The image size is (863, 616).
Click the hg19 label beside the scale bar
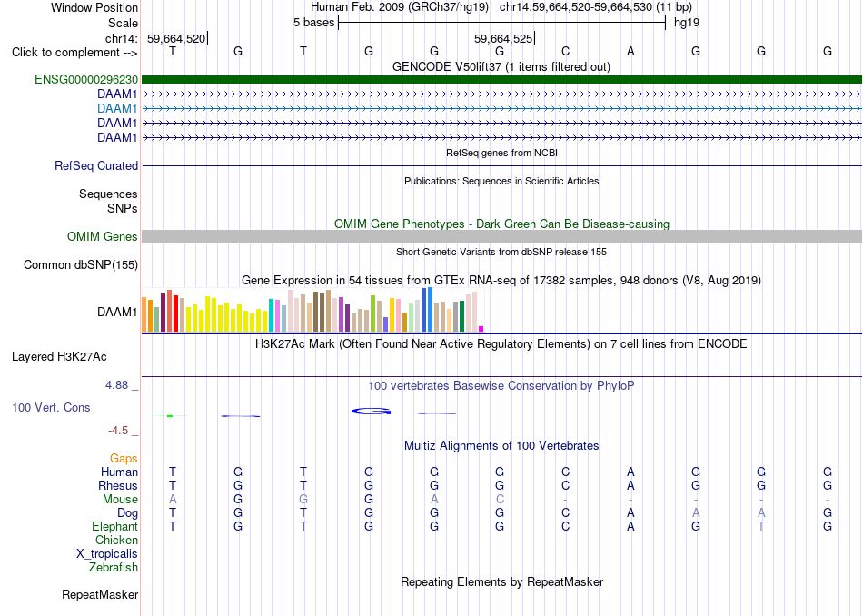click(687, 23)
